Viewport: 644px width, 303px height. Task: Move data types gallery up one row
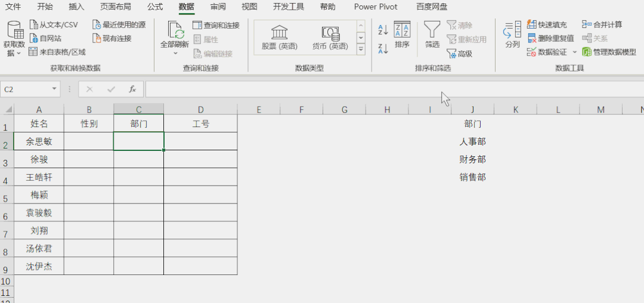[x=361, y=26]
